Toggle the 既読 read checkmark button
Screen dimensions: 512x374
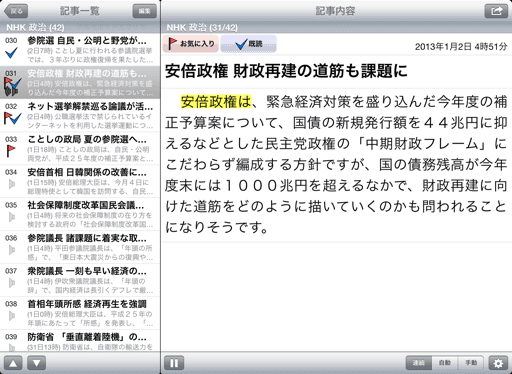[x=248, y=44]
